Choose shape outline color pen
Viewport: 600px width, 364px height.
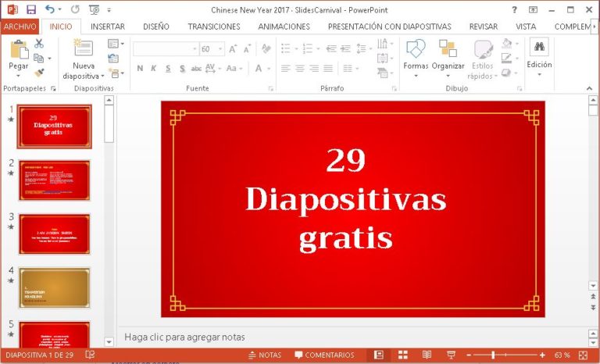506,58
